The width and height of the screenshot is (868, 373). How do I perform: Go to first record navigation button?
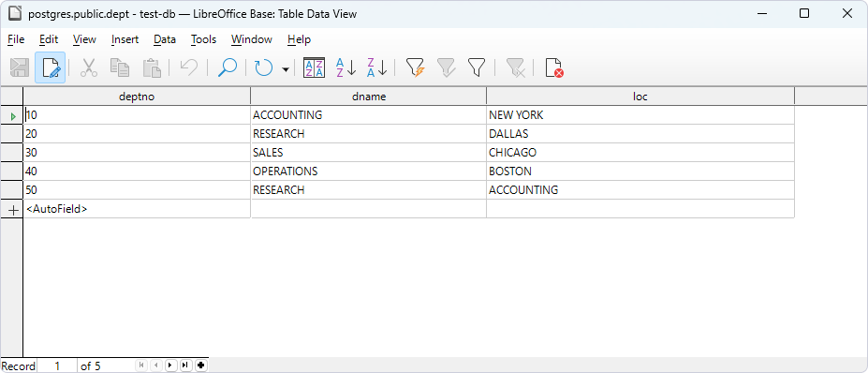point(141,366)
